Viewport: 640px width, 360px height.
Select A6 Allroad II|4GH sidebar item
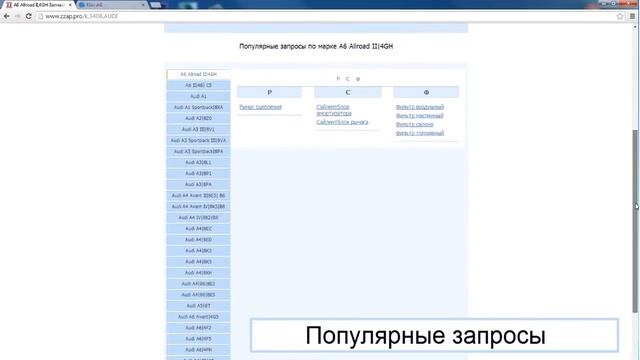point(198,74)
